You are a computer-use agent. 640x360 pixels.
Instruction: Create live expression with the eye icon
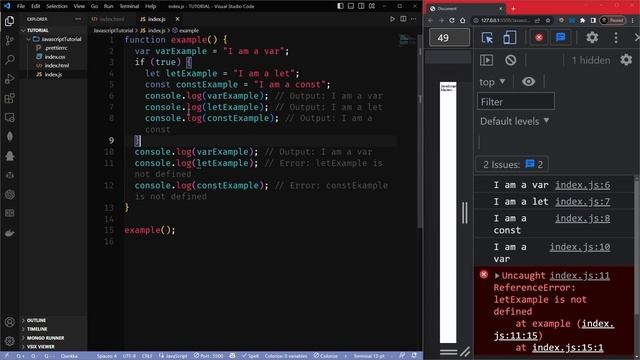pos(528,82)
